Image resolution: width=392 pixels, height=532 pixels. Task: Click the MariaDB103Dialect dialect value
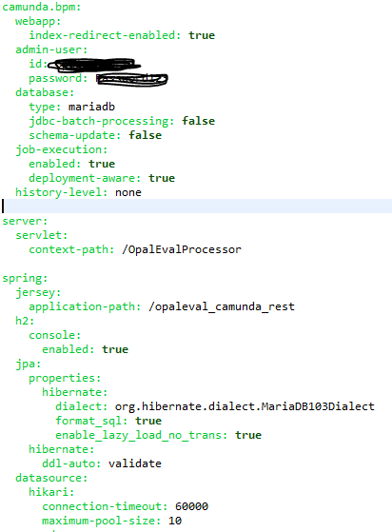pyautogui.click(x=245, y=406)
